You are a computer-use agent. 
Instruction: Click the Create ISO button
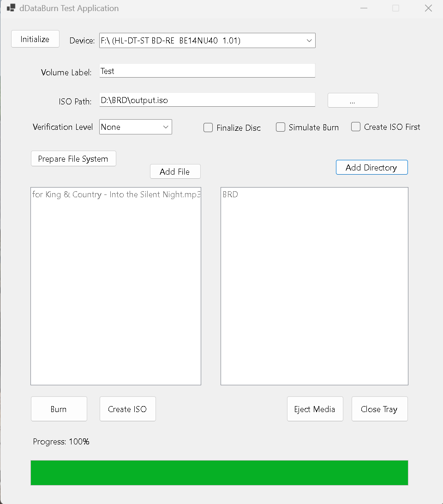click(x=128, y=409)
